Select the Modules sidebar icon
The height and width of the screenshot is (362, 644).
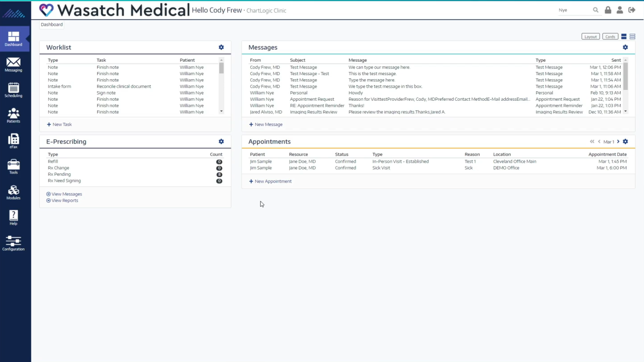click(x=13, y=192)
